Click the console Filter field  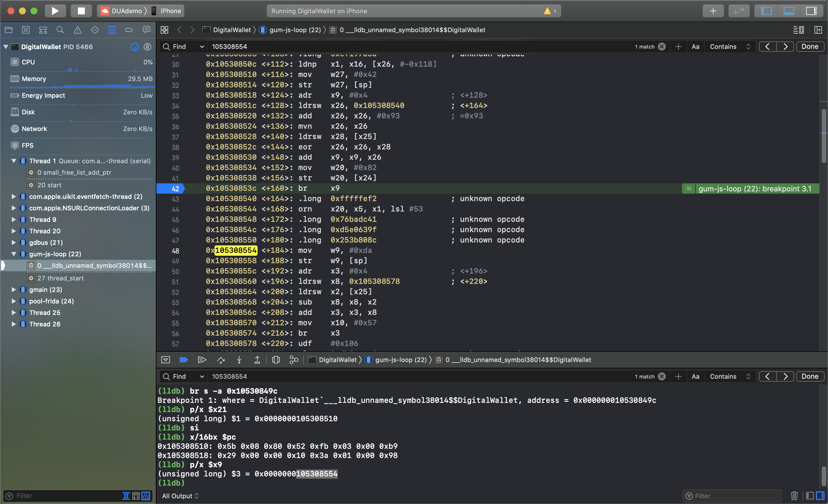pos(733,496)
